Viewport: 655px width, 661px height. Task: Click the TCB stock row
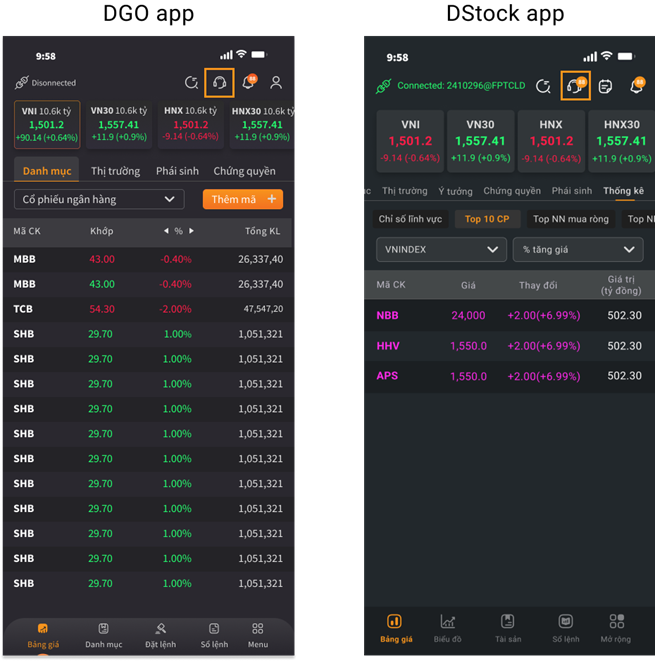148,309
